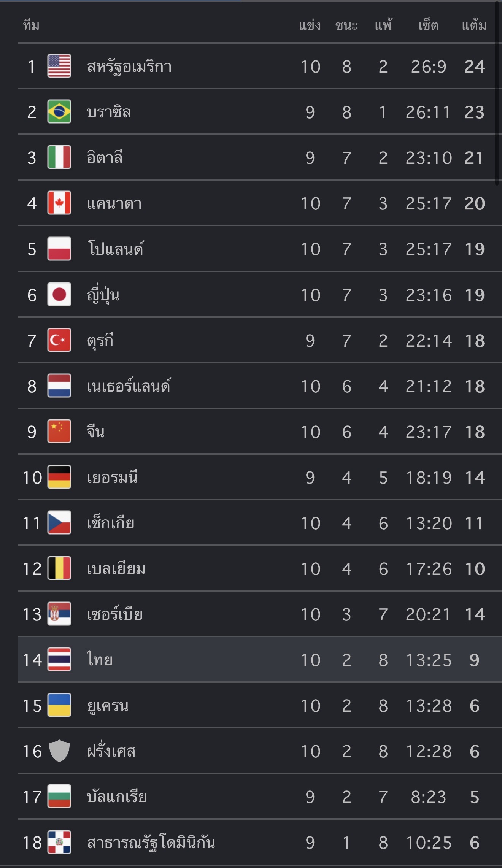The image size is (502, 868).
Task: Click the ชนะ column header
Action: click(x=346, y=25)
